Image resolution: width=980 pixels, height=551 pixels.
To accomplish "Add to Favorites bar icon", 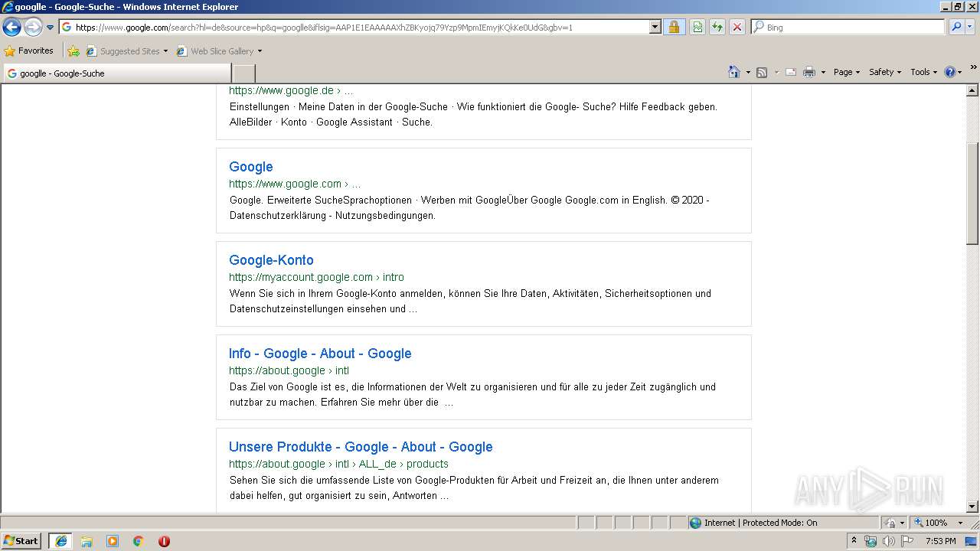I will tap(73, 51).
